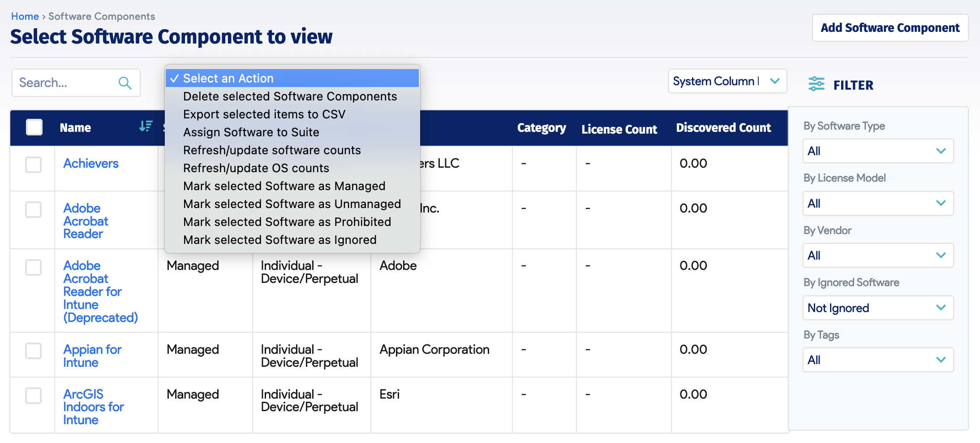
Task: Check the Achievers row checkbox
Action: (x=33, y=165)
